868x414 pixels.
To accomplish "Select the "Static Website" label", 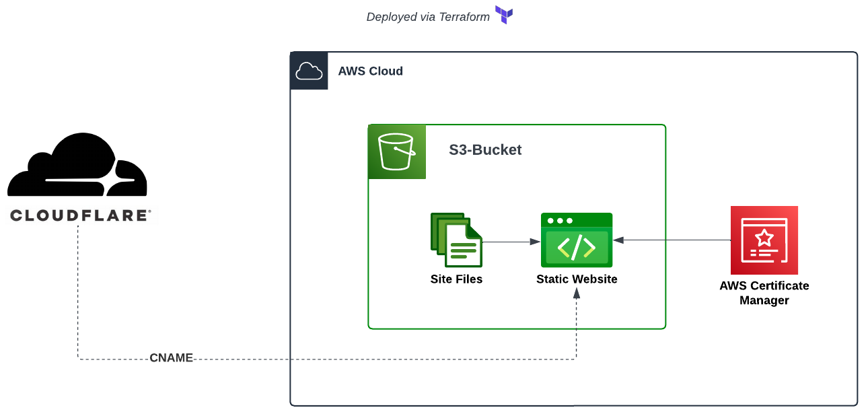I will [x=577, y=279].
